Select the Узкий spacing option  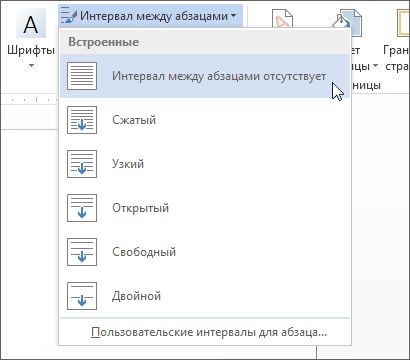click(205, 164)
